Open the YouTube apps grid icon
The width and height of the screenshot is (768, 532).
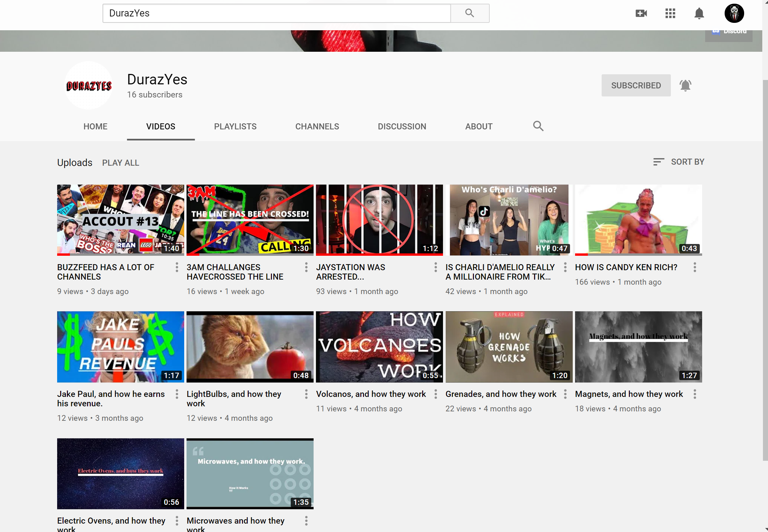coord(670,13)
